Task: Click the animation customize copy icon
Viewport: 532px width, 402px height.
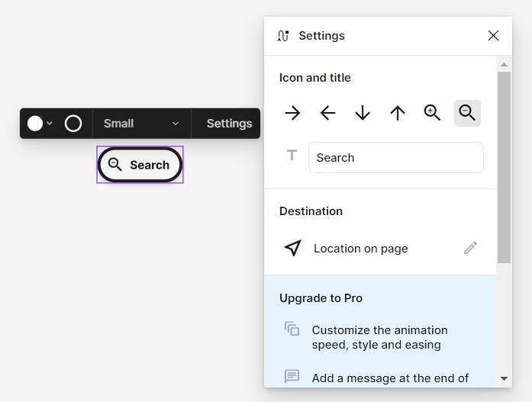Action: click(x=292, y=329)
